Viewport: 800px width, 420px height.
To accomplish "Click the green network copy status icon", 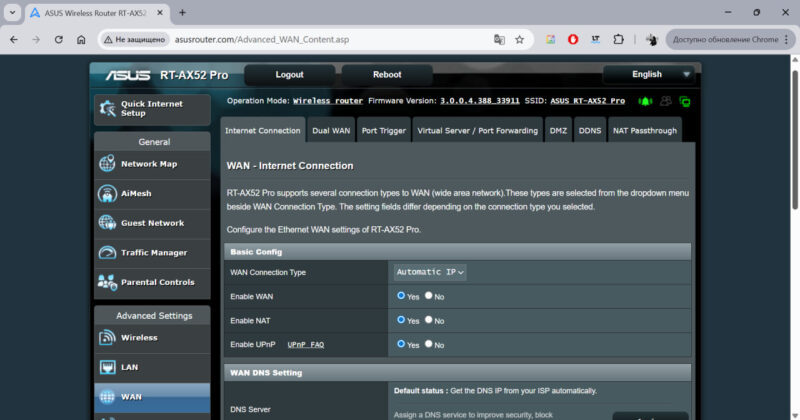I will [685, 102].
